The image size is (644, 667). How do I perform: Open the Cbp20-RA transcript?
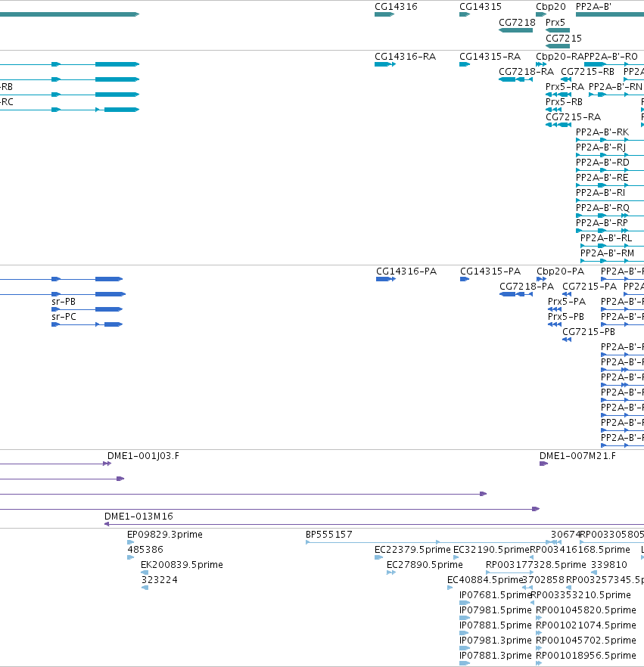[541, 64]
